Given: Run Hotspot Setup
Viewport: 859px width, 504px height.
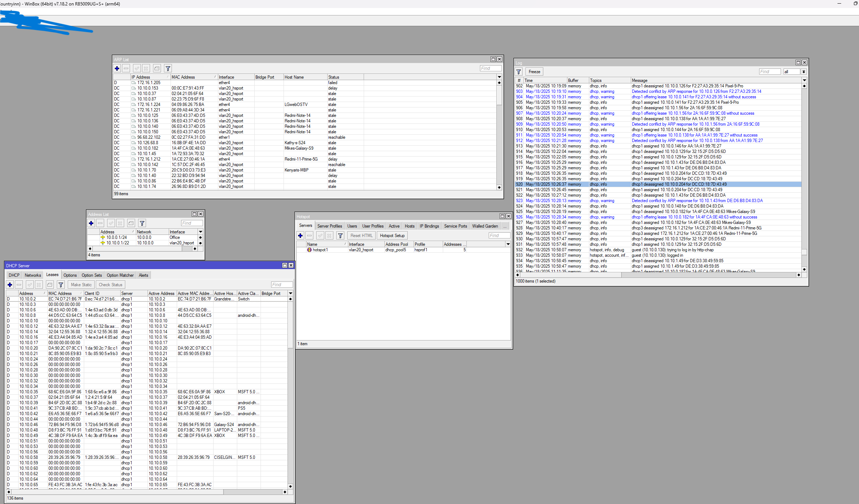Looking at the screenshot, I should coord(392,236).
